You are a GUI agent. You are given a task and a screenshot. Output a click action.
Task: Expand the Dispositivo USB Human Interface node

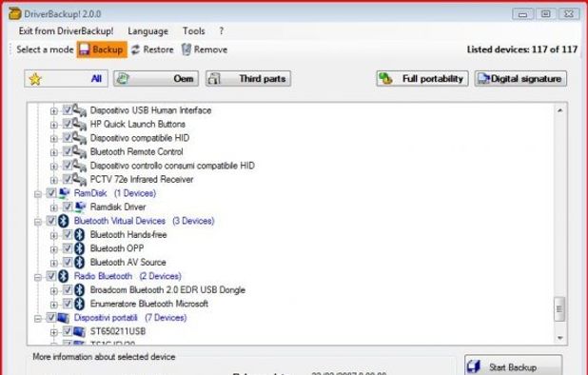pos(54,111)
